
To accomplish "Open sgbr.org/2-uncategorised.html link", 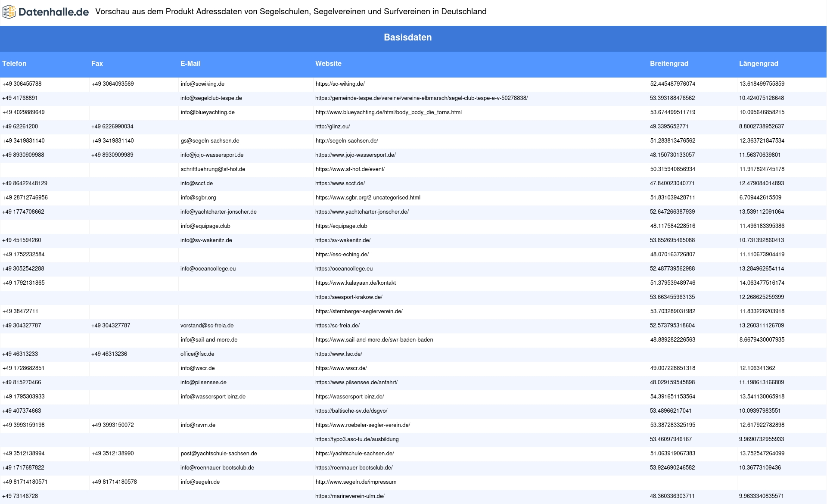I will click(x=368, y=198).
